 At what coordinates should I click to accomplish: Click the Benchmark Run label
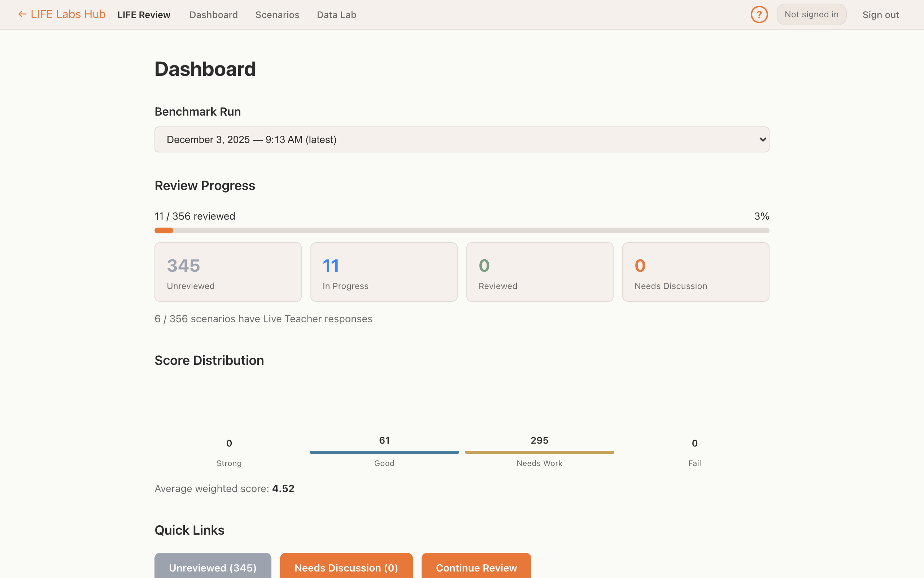197,112
